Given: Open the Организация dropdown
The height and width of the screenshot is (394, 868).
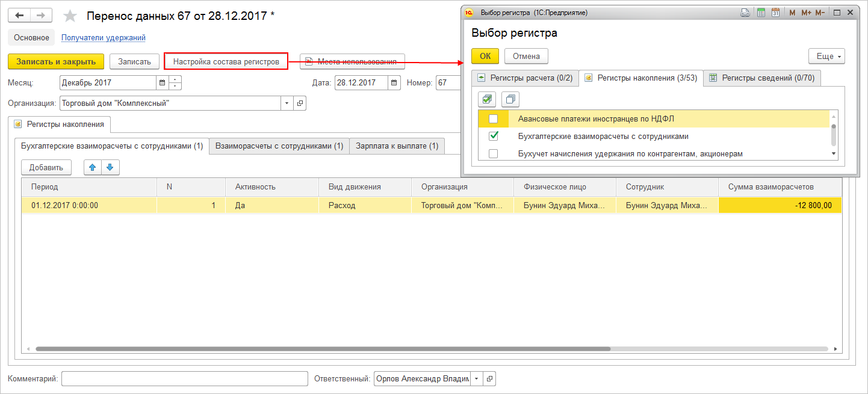Looking at the screenshot, I should pos(287,103).
